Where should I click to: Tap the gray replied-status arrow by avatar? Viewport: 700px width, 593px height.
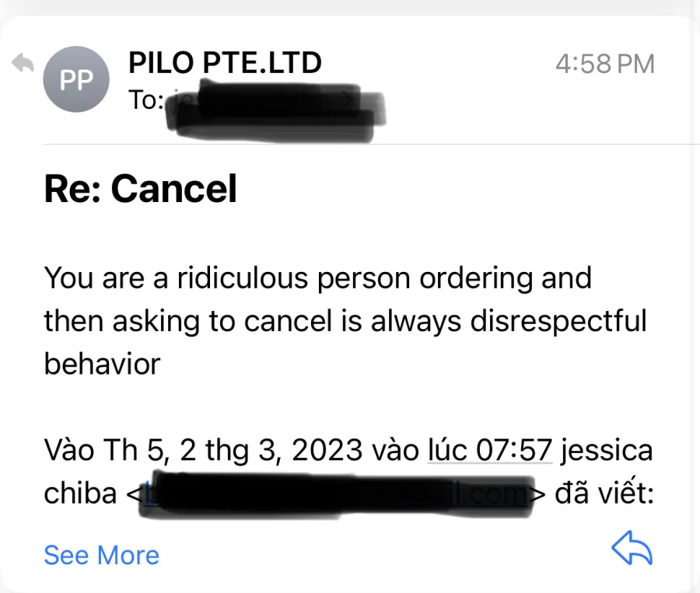[x=23, y=62]
